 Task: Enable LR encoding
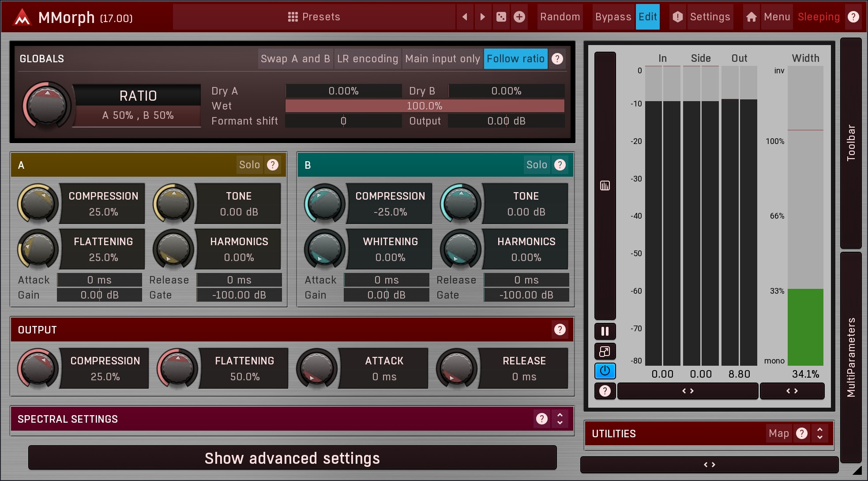[368, 59]
